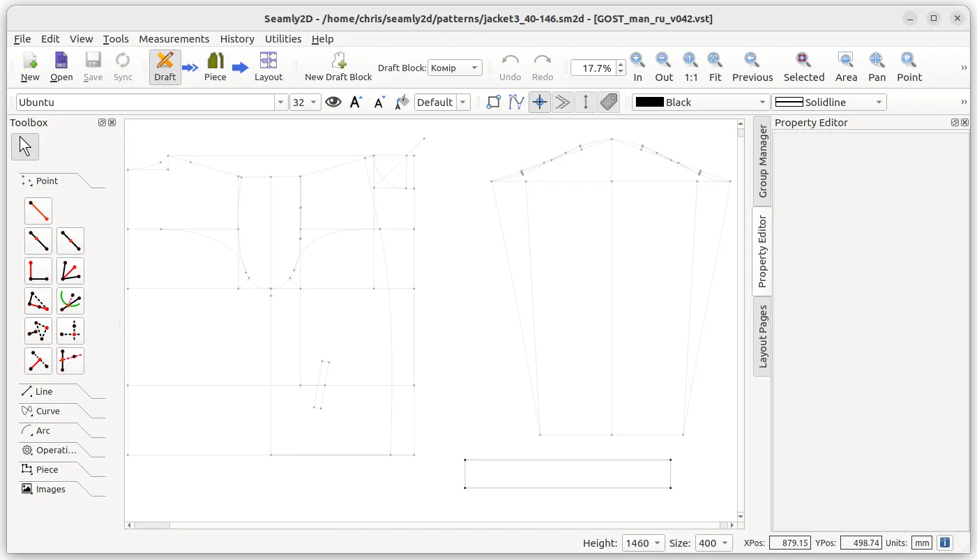977x560 pixels.
Task: Switch to Piece mode
Action: coord(215,68)
